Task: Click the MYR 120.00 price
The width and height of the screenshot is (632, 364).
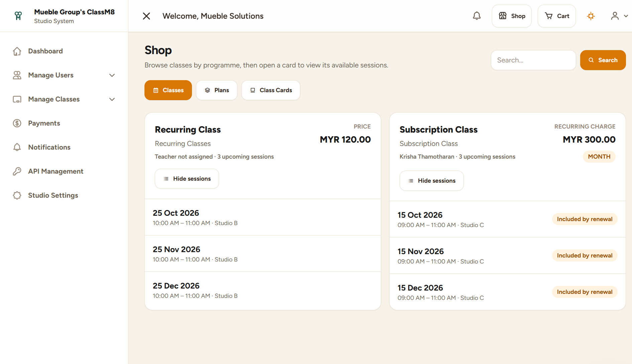Action: coord(345,140)
